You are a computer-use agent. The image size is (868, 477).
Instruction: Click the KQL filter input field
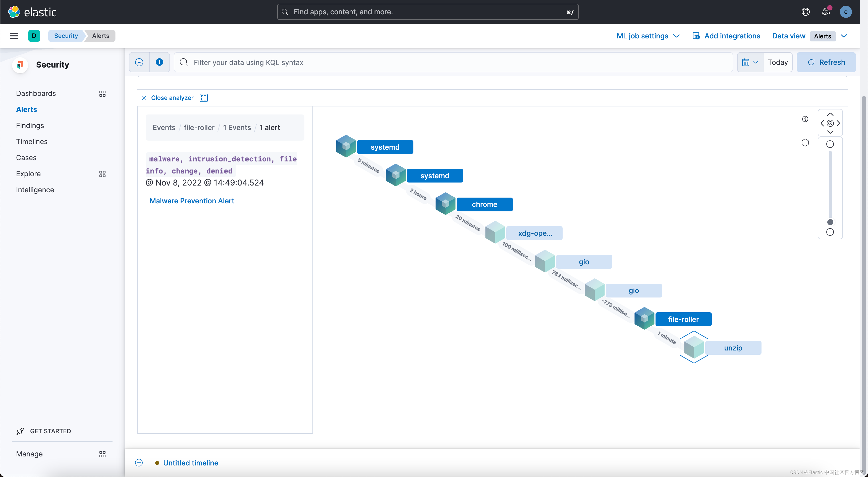[453, 62]
